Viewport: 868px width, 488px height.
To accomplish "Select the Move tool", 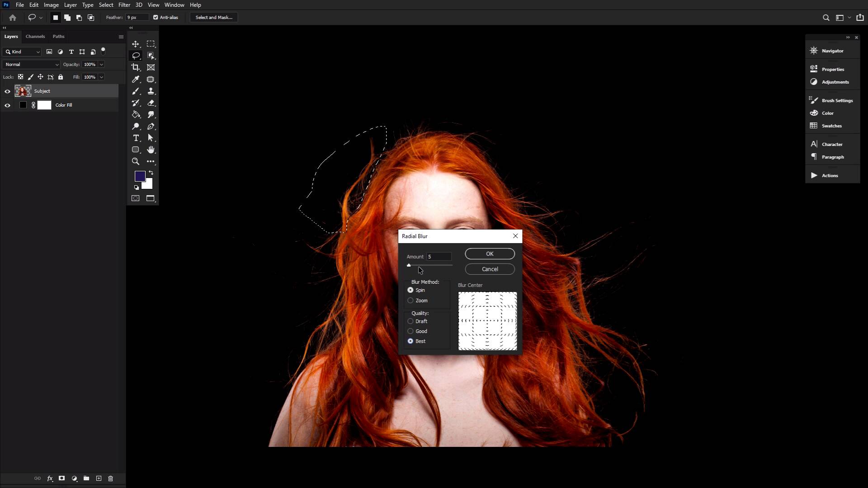I will [x=135, y=44].
